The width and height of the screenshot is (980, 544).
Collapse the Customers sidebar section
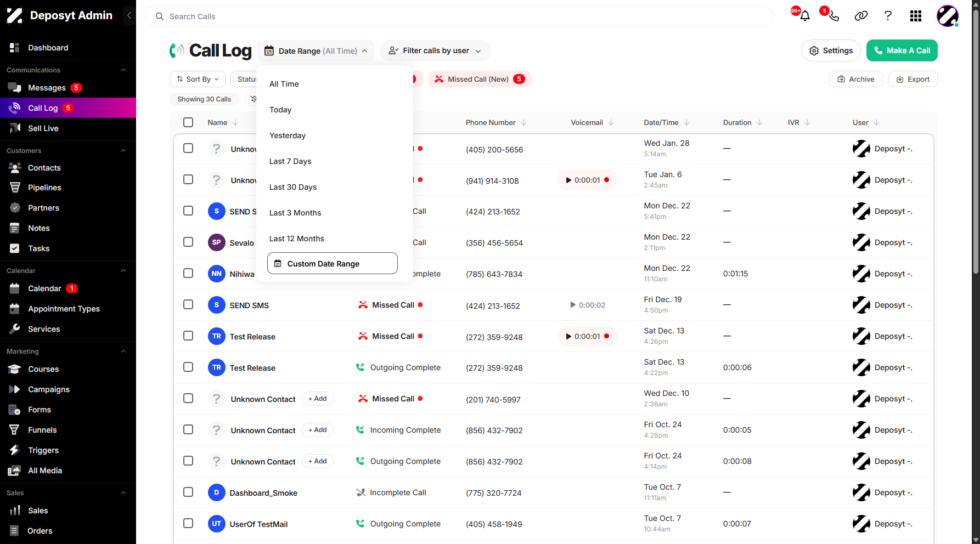point(123,150)
